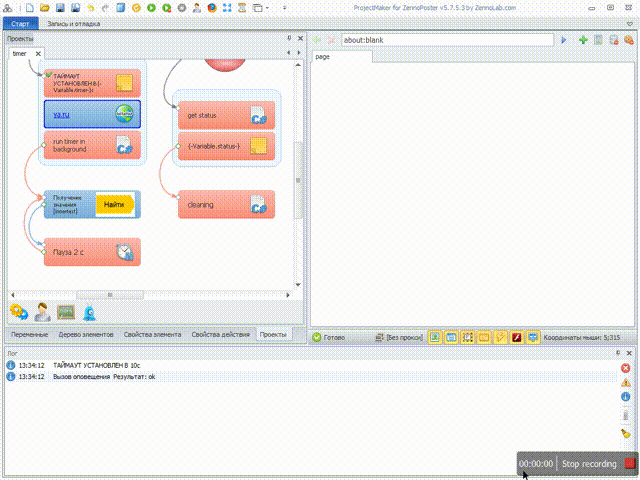The height and width of the screenshot is (480, 640).
Task: Click the blue notebook icon in toolbar
Action: click(x=121, y=7)
